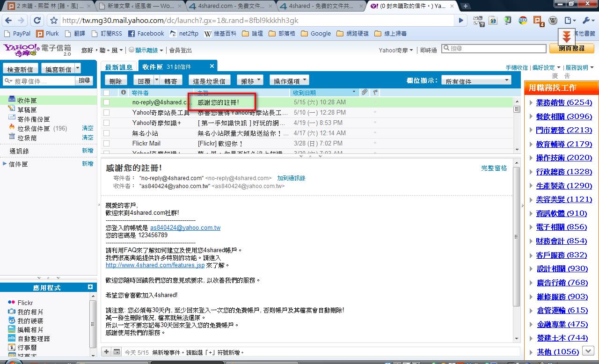The image size is (599, 364).
Task: Select the 草稿匣 drafts folder
Action: (x=27, y=110)
